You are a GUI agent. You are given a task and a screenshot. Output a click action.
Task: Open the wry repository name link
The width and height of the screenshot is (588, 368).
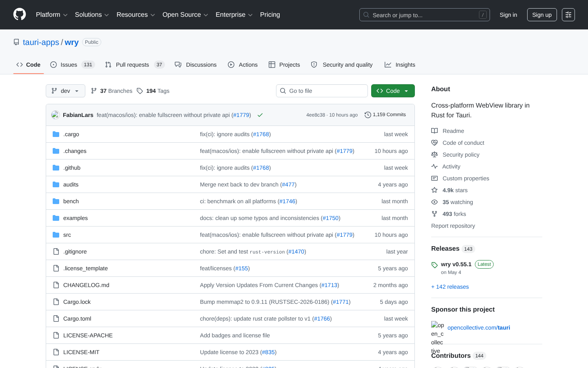point(71,42)
